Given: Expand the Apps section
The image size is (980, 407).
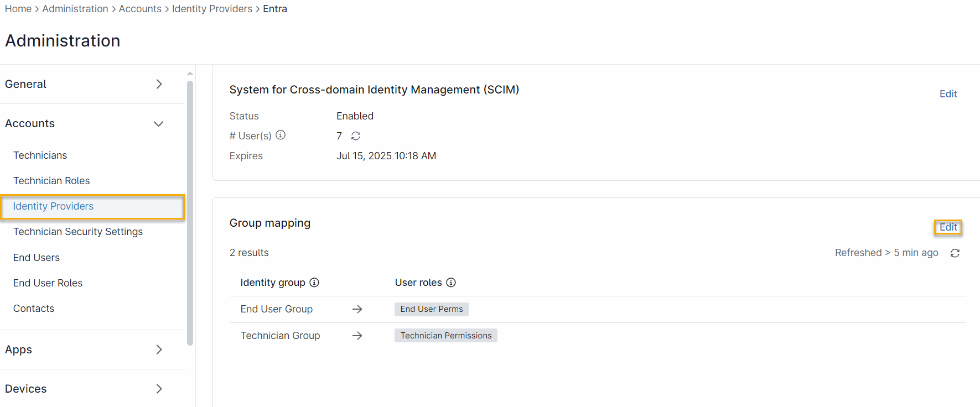Looking at the screenshot, I should point(159,349).
